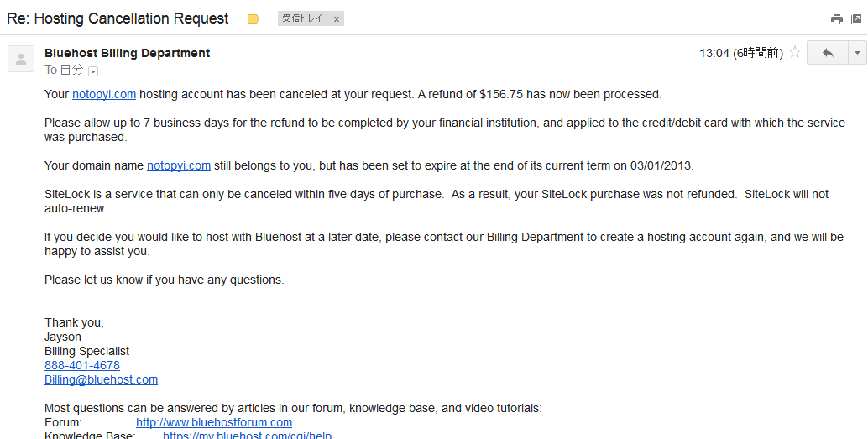
Task: Click sender profile avatar icon
Action: tap(21, 59)
